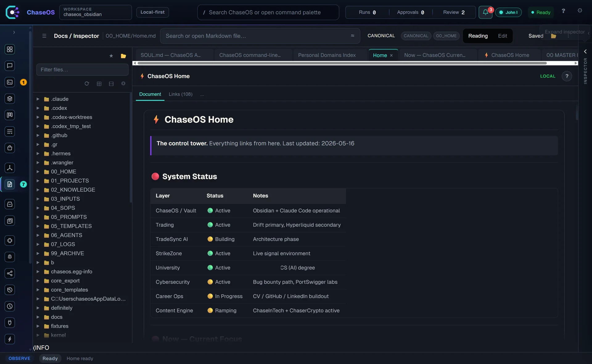Open the active Docs document icon in the sidebar

(x=10, y=184)
